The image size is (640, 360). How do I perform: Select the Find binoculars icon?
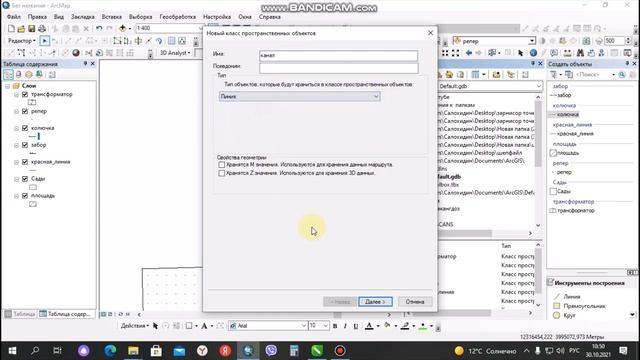click(580, 53)
